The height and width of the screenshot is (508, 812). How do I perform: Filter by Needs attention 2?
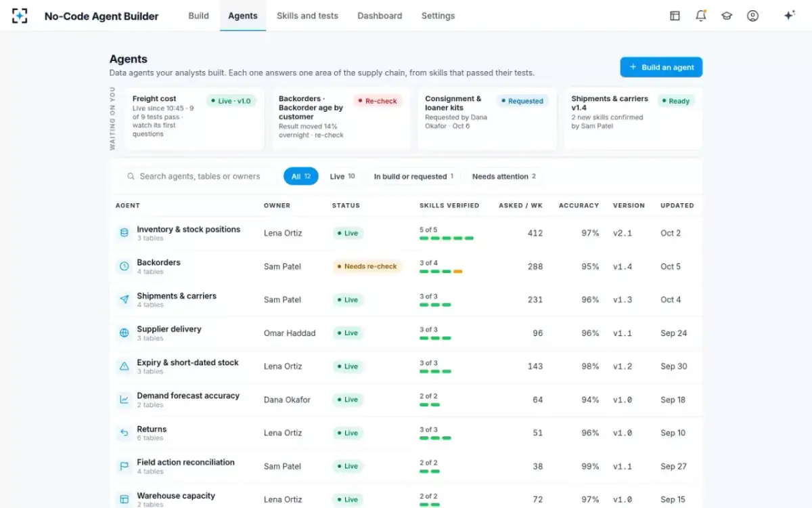coord(503,176)
